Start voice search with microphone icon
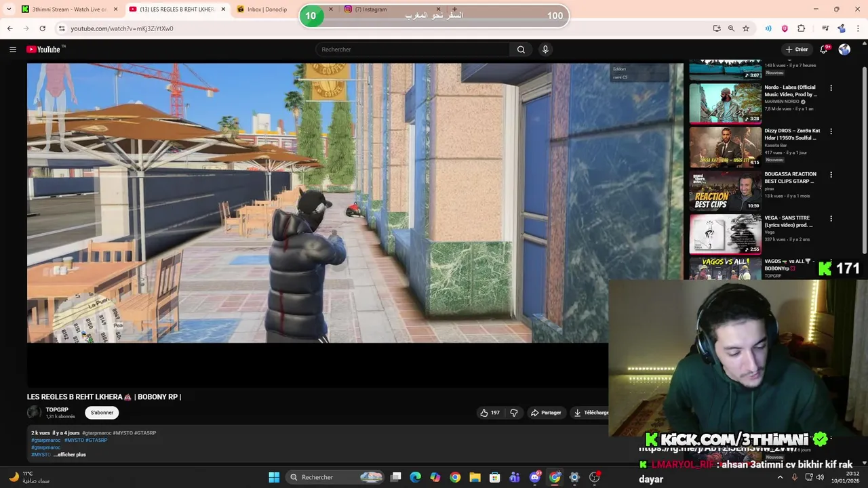The image size is (868, 488). coord(545,49)
